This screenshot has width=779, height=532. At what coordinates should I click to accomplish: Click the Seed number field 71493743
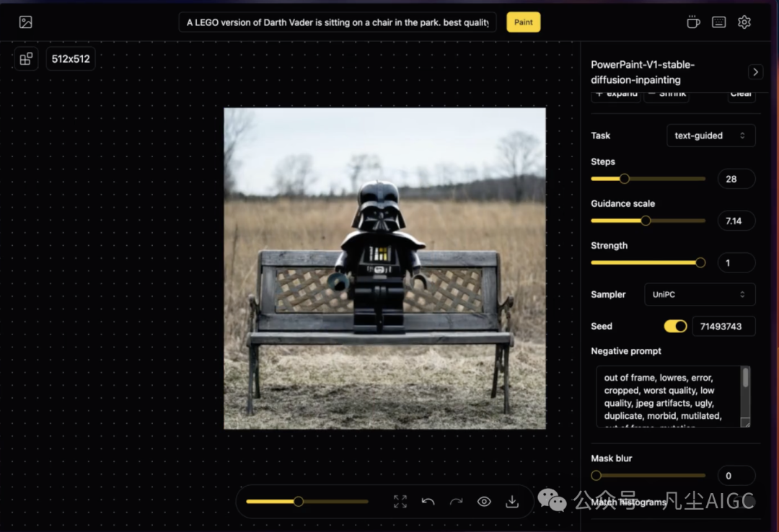pyautogui.click(x=723, y=326)
